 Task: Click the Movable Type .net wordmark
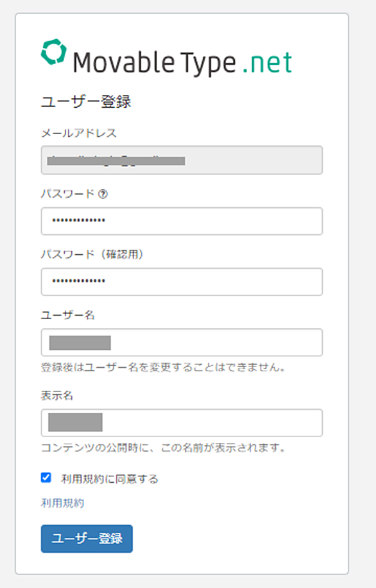point(182,63)
